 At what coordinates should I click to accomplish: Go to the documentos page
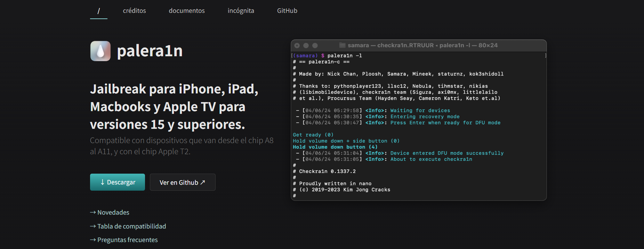tap(187, 11)
